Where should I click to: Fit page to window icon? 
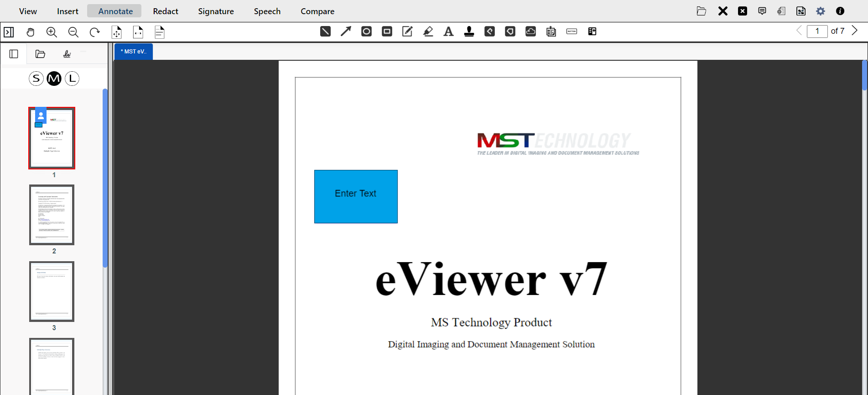click(116, 32)
